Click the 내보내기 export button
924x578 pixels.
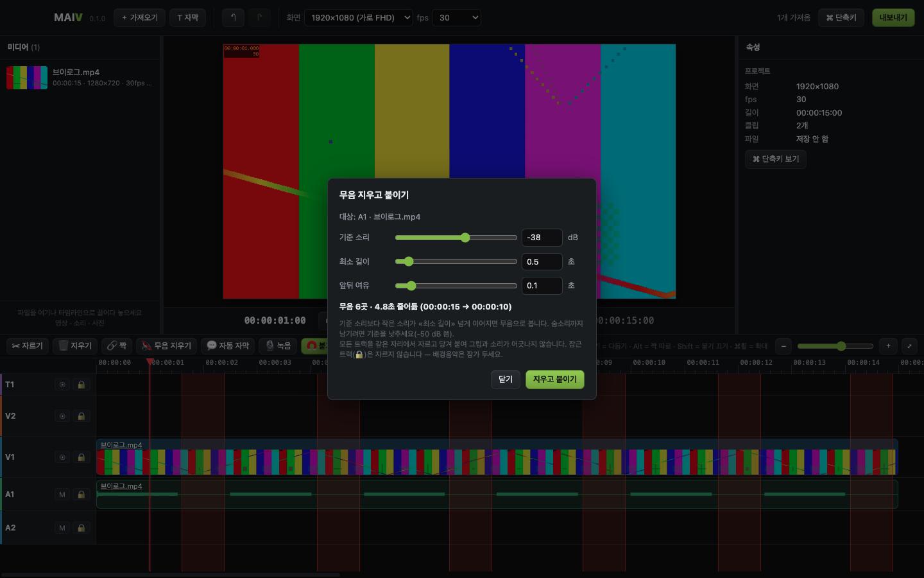[893, 18]
